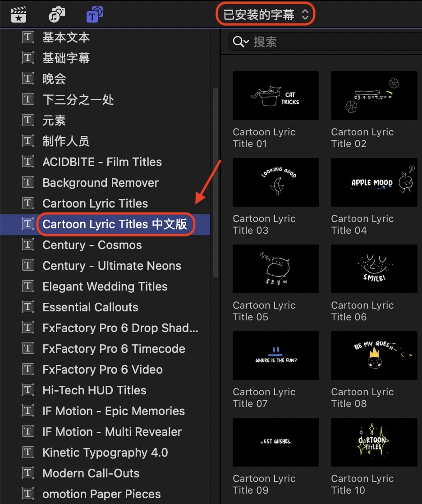Pick the Cartoon Lyric Title 06 Smile thumbnail
The height and width of the screenshot is (504, 422).
374,269
